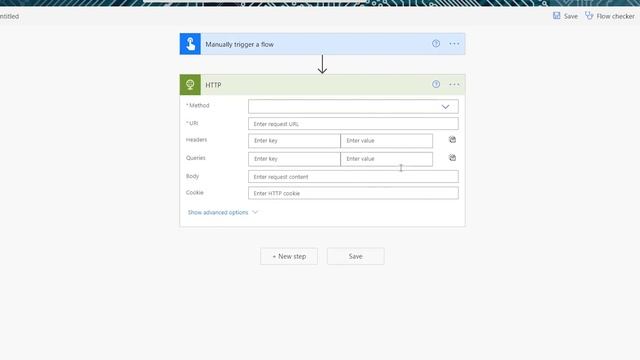
Task: Open help for the HTTP action
Action: coord(436,84)
